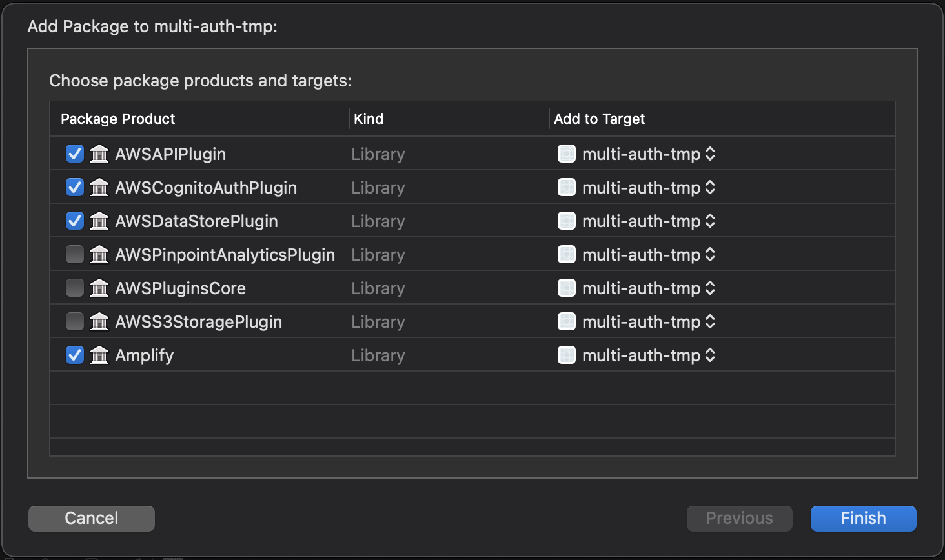Click the target app icon in the Amplify row

[566, 355]
